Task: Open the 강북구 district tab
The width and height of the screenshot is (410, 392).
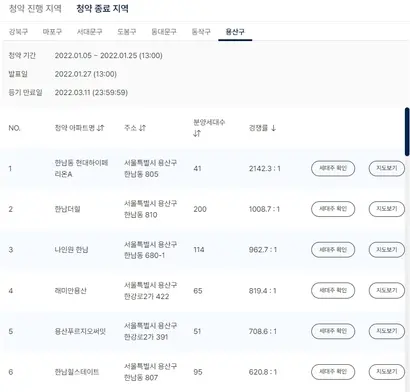Action: tap(18, 32)
